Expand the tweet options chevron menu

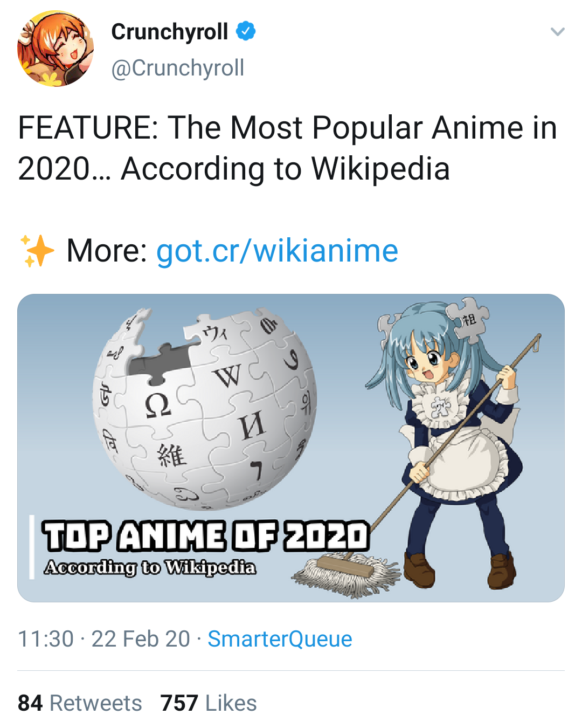(x=557, y=32)
